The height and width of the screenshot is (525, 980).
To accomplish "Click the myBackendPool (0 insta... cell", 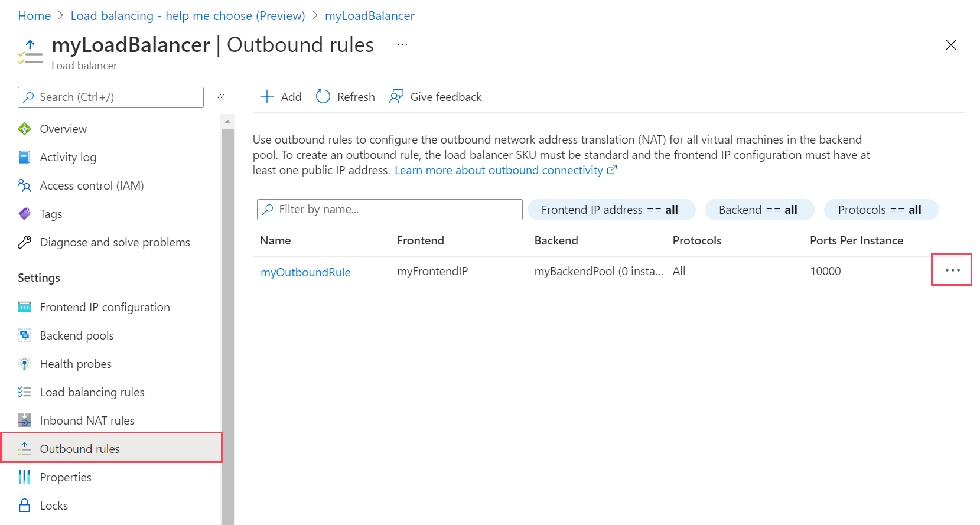I will click(x=599, y=271).
